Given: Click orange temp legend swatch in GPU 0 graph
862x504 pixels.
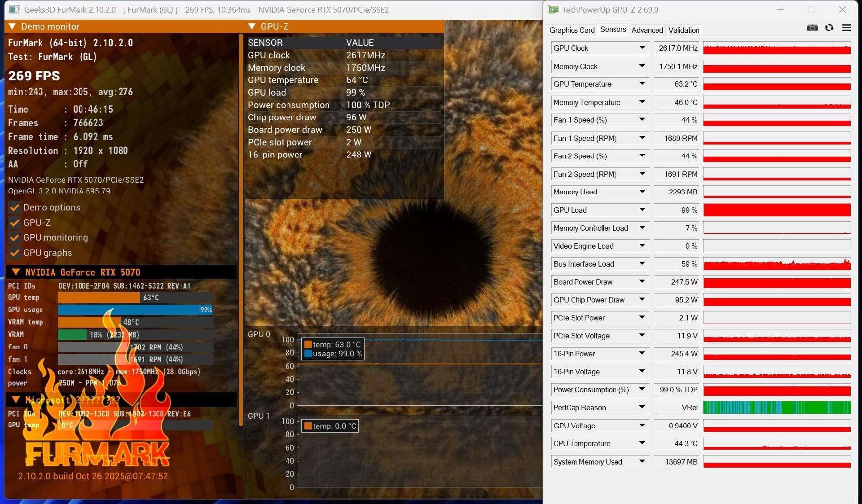Looking at the screenshot, I should tap(308, 345).
